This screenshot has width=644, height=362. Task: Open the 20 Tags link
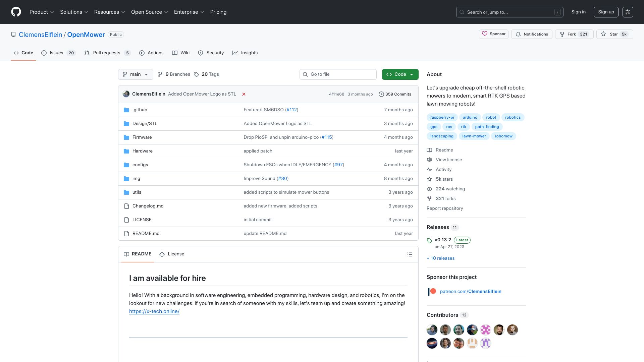coord(206,74)
